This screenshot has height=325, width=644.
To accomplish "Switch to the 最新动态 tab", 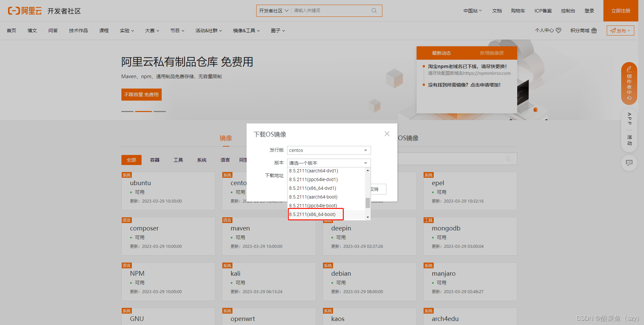I will (x=441, y=53).
